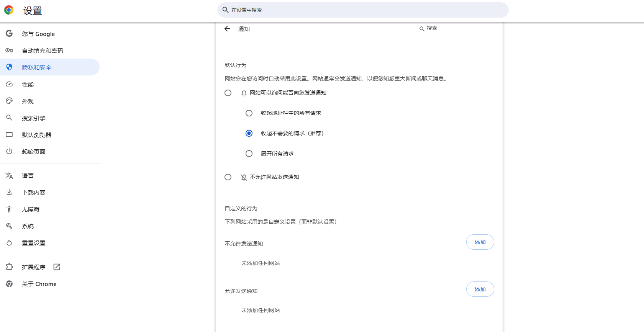Click the wrench icon for 系统
This screenshot has height=332, width=644.
tap(9, 226)
